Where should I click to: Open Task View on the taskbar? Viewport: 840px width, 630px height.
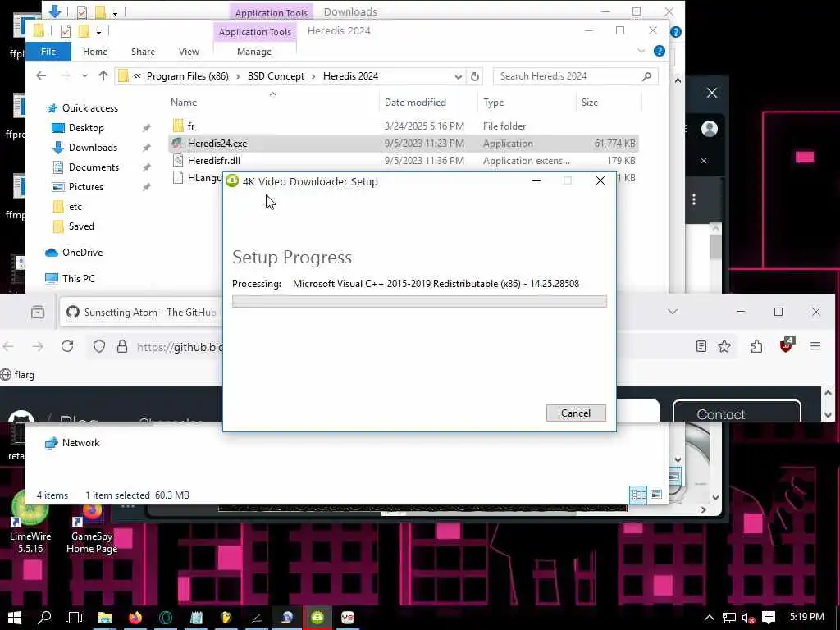click(x=74, y=618)
